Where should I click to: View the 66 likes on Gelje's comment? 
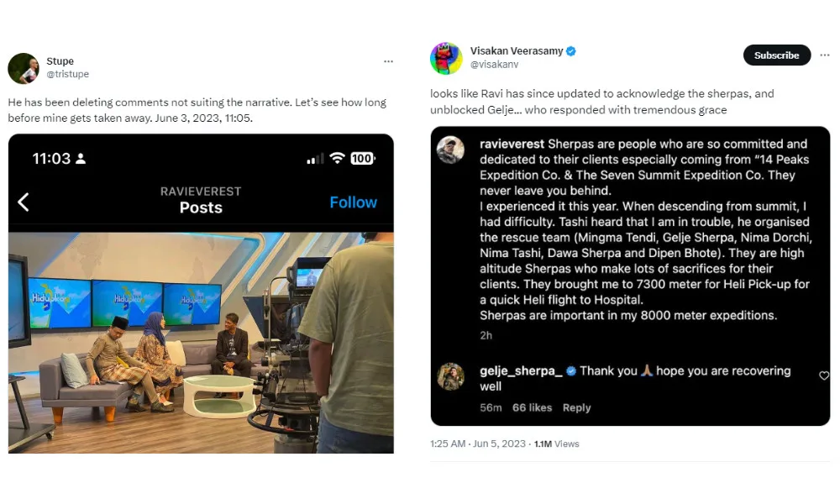tap(532, 408)
